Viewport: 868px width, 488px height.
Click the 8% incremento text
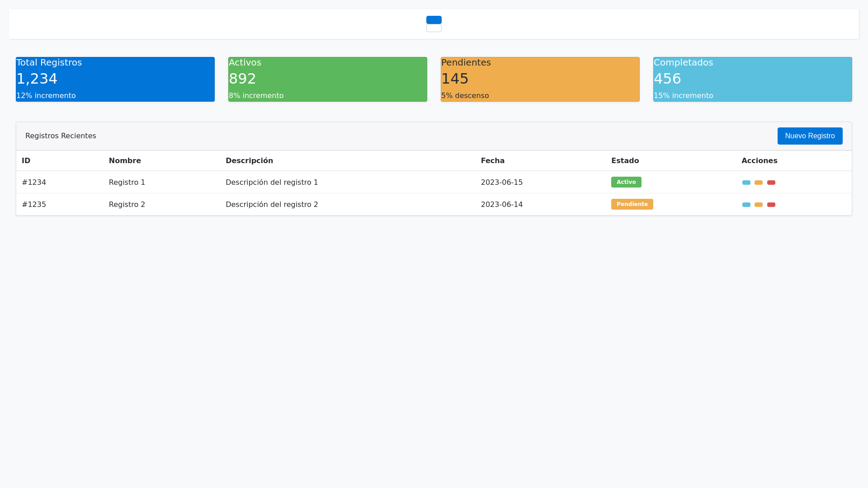tap(256, 96)
